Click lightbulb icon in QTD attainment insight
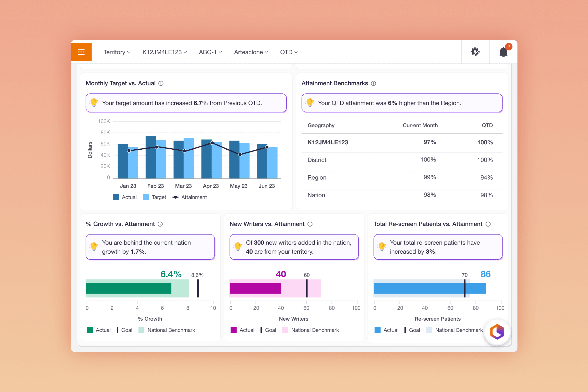This screenshot has height=392, width=588. 310,103
